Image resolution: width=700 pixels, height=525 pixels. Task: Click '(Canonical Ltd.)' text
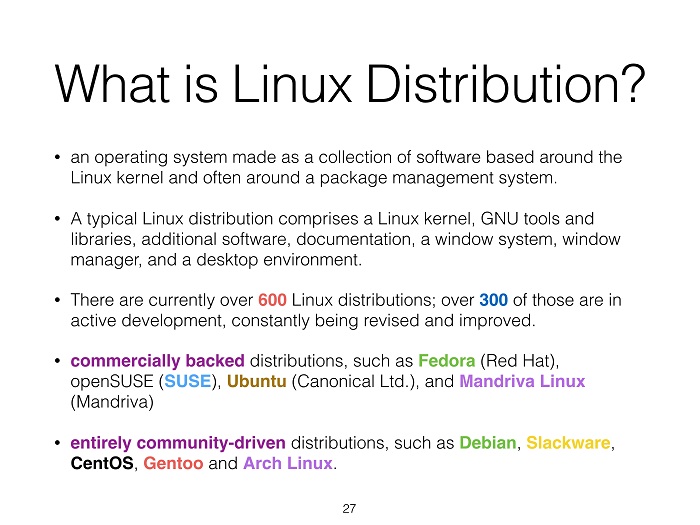(353, 381)
